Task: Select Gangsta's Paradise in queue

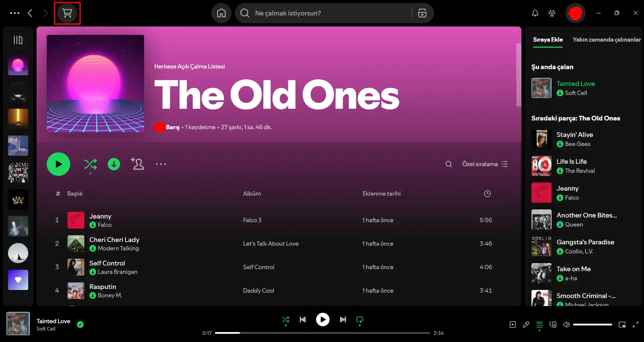Action: [x=586, y=242]
